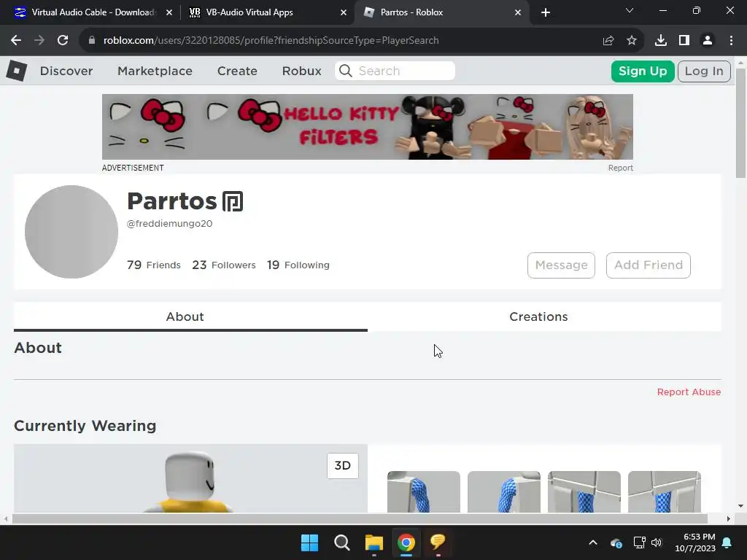Screen dimensions: 747x560
Task: Click the padlock site info icon
Action: pos(92,41)
